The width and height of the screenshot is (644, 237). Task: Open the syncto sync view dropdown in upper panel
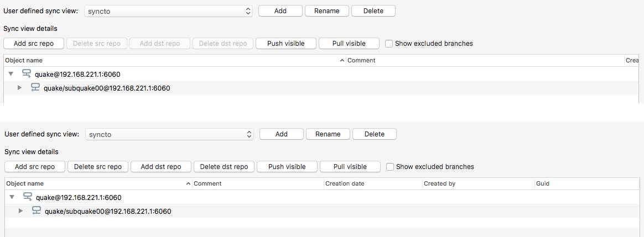click(x=168, y=11)
